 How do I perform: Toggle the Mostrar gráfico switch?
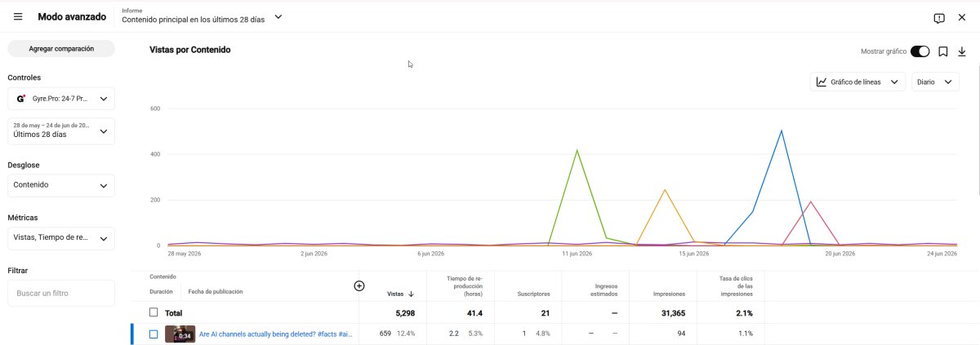[920, 51]
